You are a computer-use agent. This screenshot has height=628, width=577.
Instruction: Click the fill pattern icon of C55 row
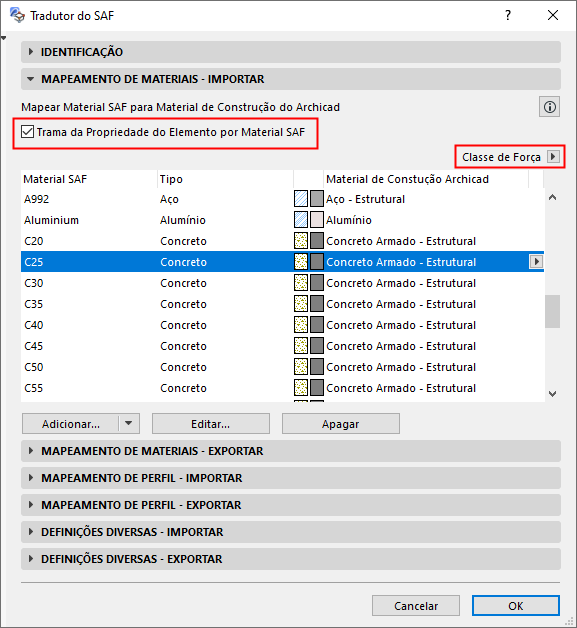pyautogui.click(x=301, y=388)
